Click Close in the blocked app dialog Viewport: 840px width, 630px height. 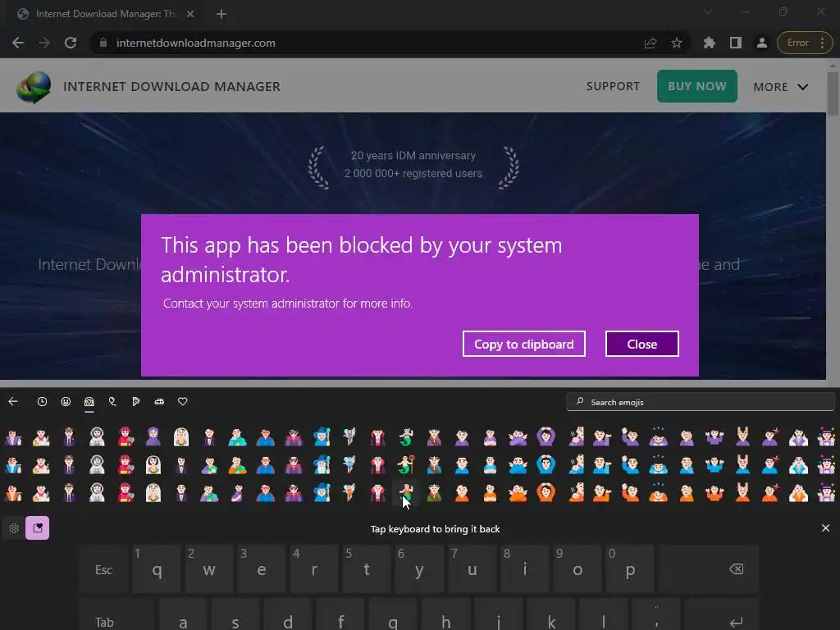point(641,344)
